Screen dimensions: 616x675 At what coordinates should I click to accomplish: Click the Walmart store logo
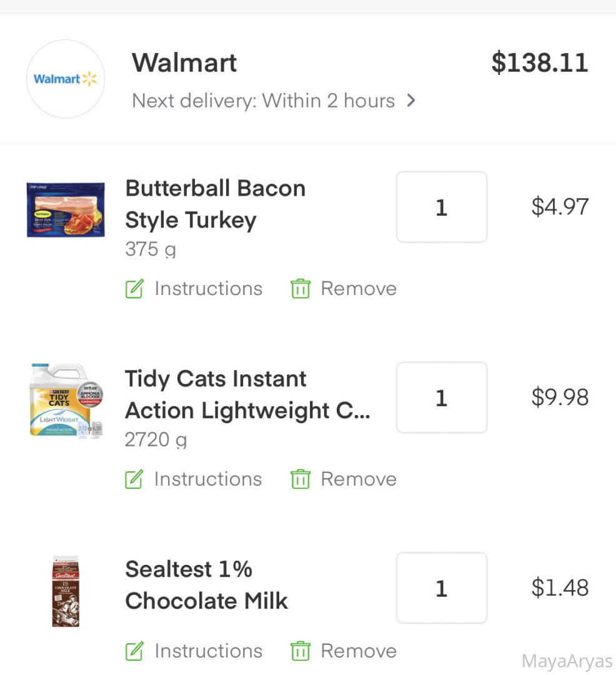point(65,79)
